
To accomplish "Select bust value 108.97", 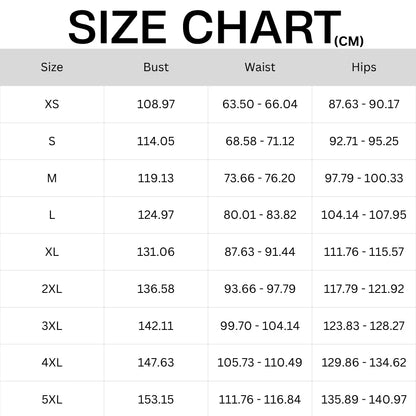I will pyautogui.click(x=156, y=104).
